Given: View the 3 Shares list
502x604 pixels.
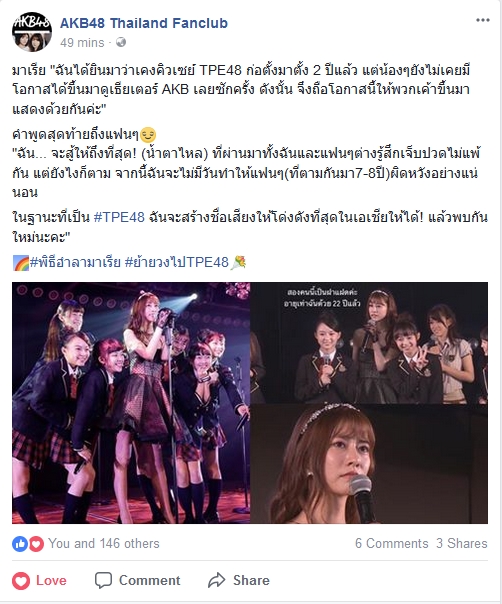Looking at the screenshot, I should [x=462, y=544].
